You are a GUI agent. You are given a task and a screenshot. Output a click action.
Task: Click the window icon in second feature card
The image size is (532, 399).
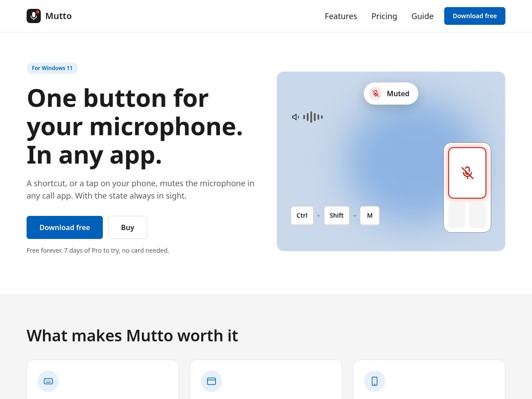(211, 381)
